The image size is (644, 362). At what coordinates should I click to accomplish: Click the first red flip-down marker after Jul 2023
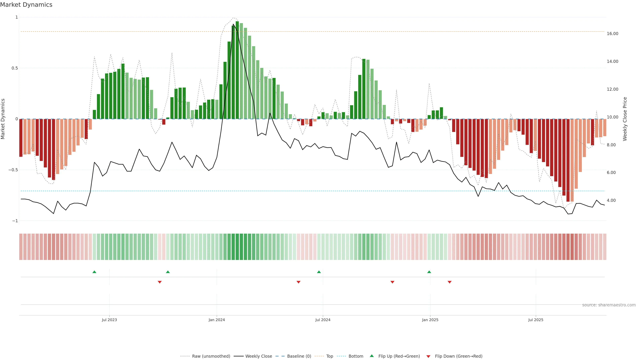pos(160,282)
